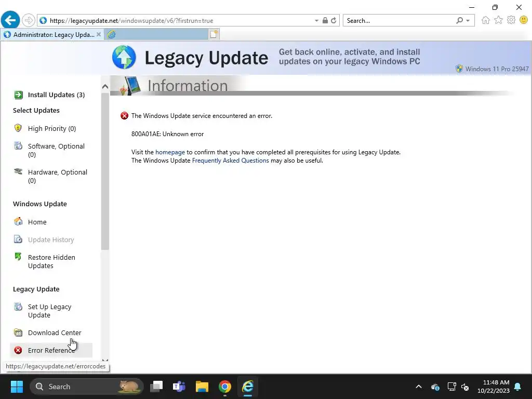The image size is (532, 399).
Task: Select High Priority (0) updates
Action: [52, 129]
